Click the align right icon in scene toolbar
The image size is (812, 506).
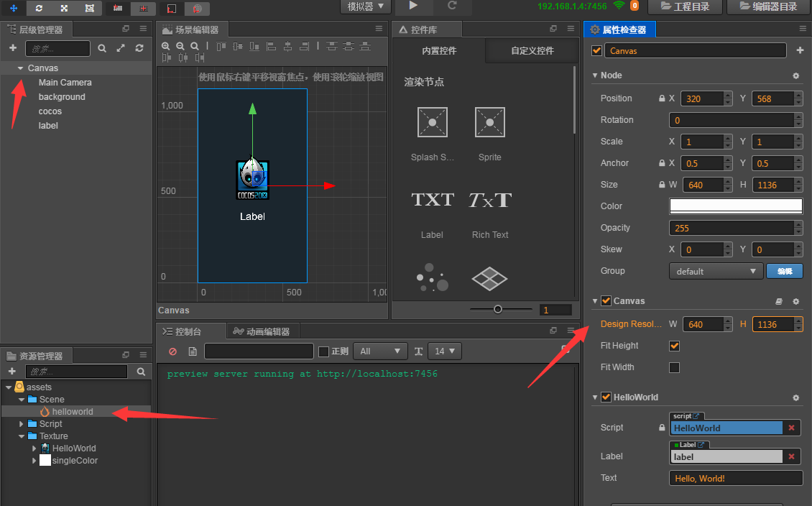click(305, 46)
